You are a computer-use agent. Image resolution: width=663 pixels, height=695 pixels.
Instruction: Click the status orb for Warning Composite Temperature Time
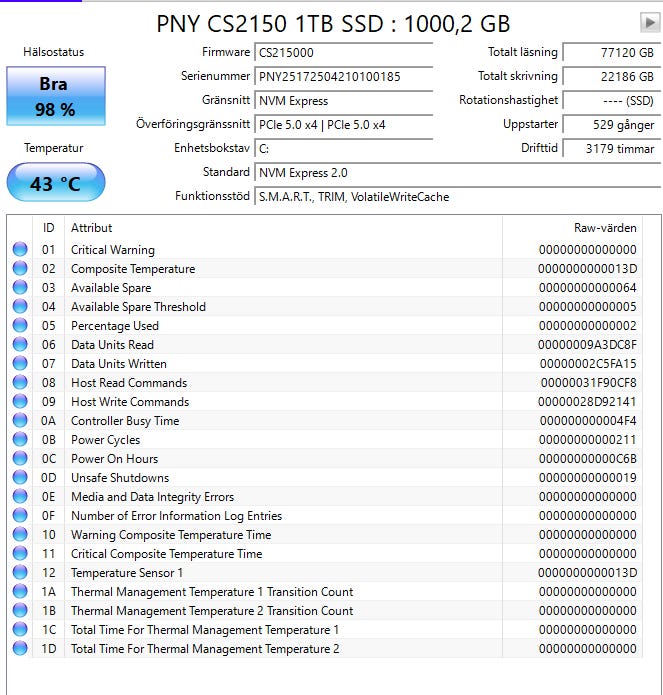coord(20,534)
